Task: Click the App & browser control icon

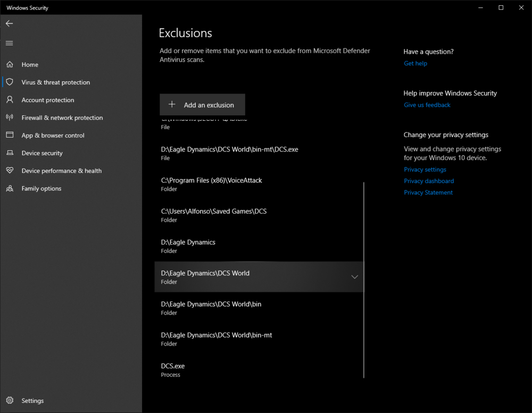Action: point(10,136)
